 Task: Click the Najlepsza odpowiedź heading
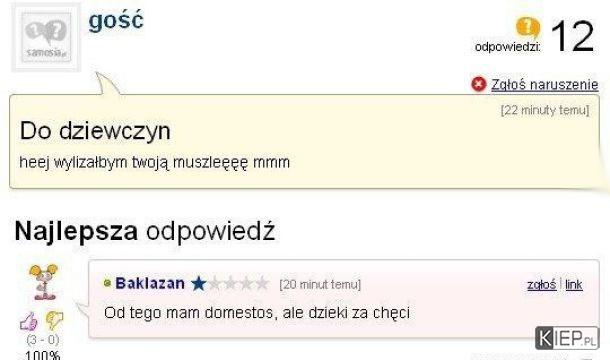coord(145,231)
